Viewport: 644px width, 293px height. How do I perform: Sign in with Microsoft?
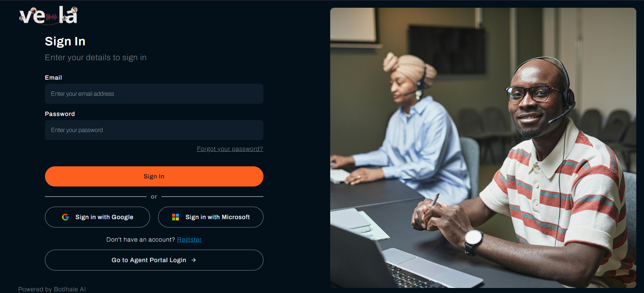click(211, 217)
